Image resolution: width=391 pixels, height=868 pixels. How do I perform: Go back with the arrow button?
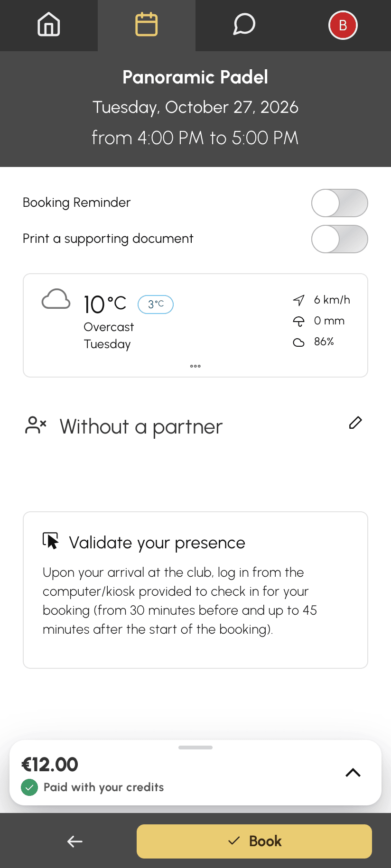(x=75, y=841)
